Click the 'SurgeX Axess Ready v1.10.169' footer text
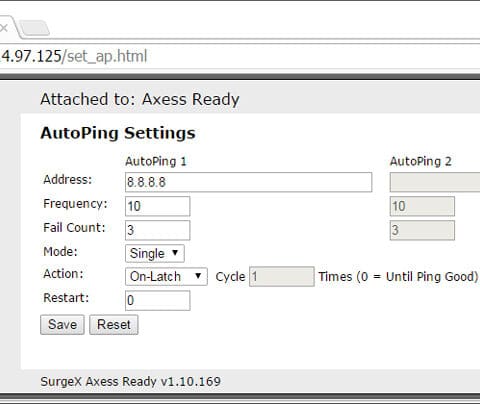The image size is (480, 404). pos(130,381)
